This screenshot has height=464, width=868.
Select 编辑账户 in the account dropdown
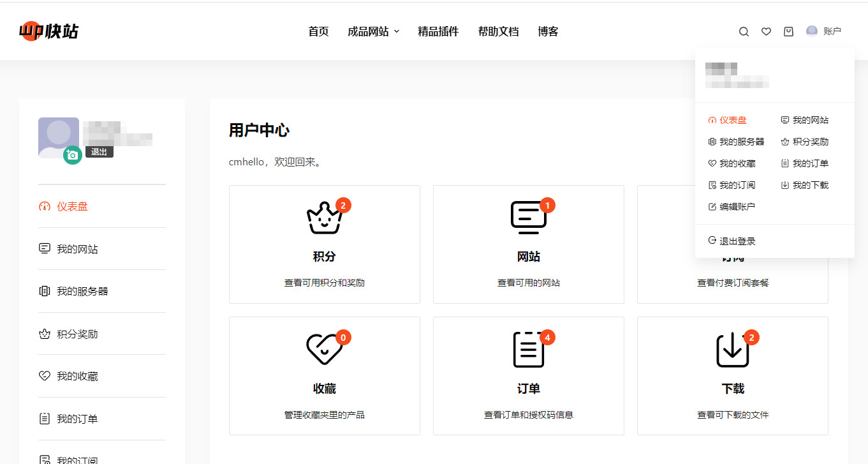point(737,207)
